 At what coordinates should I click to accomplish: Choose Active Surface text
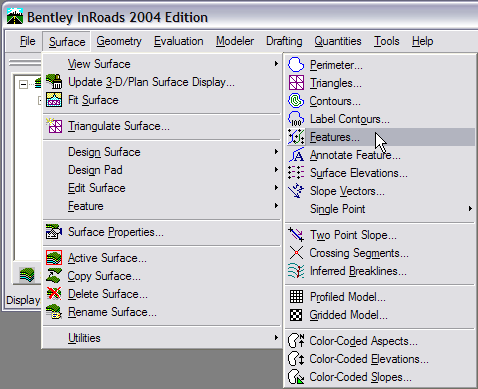[107, 258]
